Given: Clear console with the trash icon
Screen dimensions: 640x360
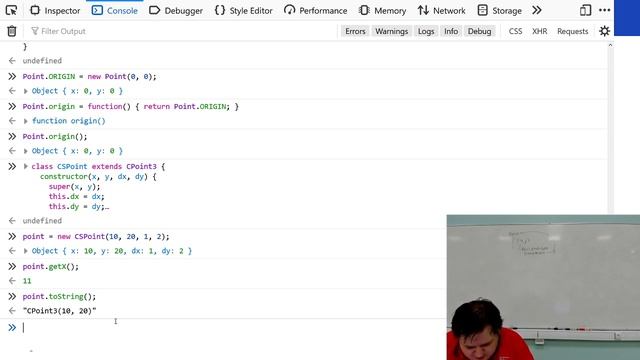Looking at the screenshot, I should (x=12, y=31).
